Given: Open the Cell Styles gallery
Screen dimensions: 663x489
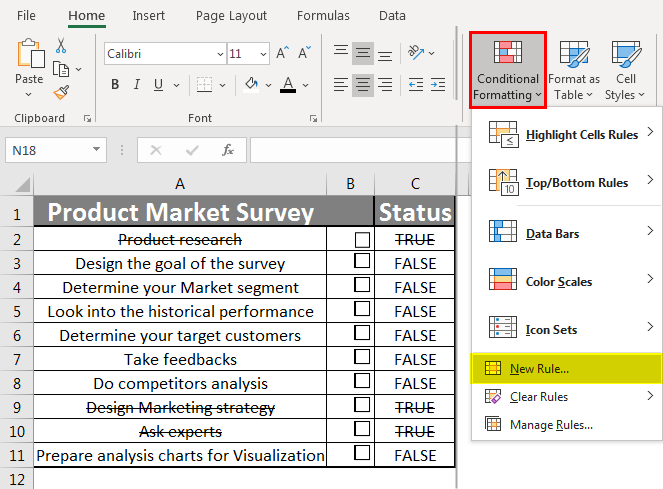Looking at the screenshot, I should 626,68.
